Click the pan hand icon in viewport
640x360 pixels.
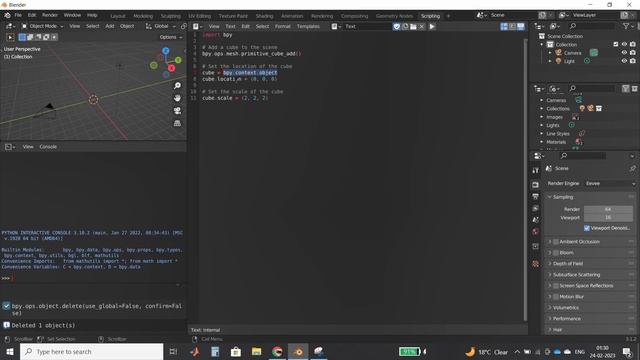tap(177, 98)
